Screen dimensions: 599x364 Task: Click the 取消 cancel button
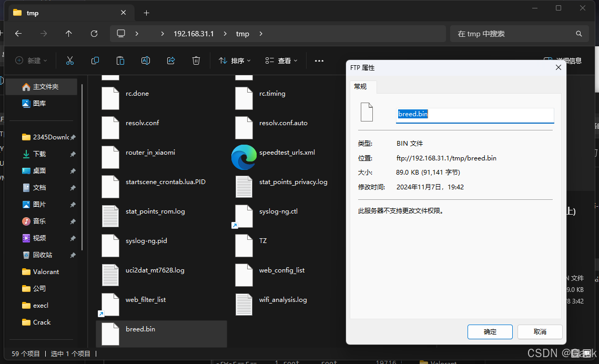pyautogui.click(x=540, y=331)
